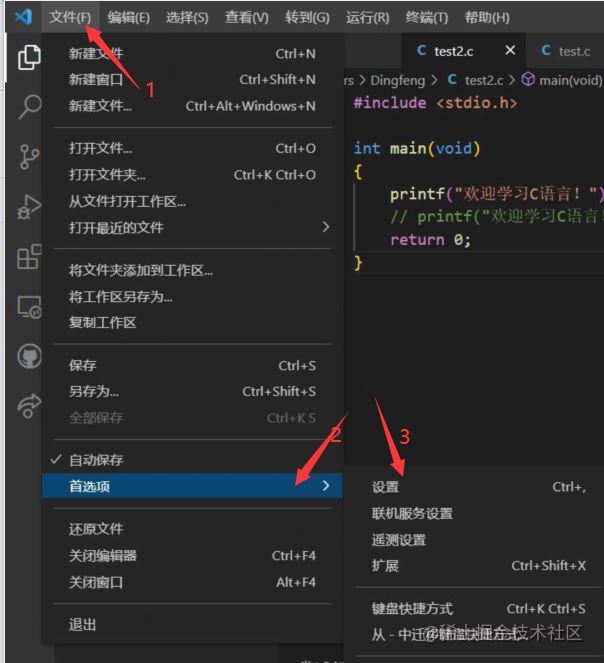604x663 pixels.
Task: Select 新建窗口 menu entry
Action: 192,79
